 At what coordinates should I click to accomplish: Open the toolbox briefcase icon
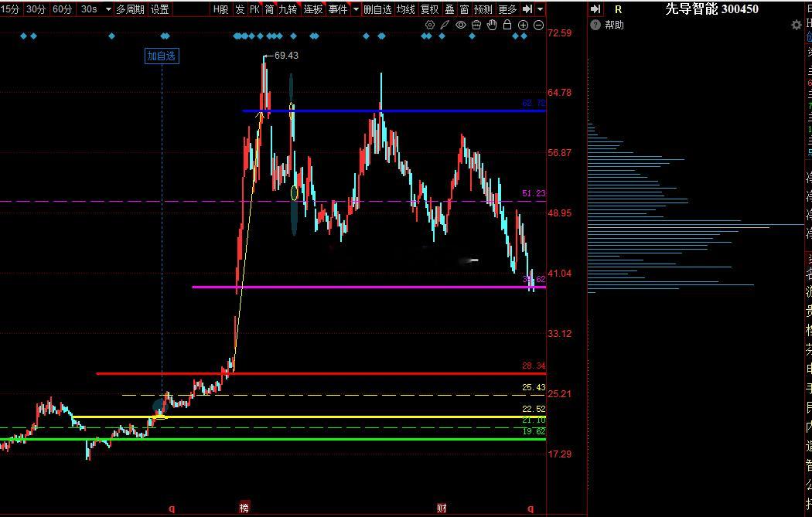click(476, 25)
